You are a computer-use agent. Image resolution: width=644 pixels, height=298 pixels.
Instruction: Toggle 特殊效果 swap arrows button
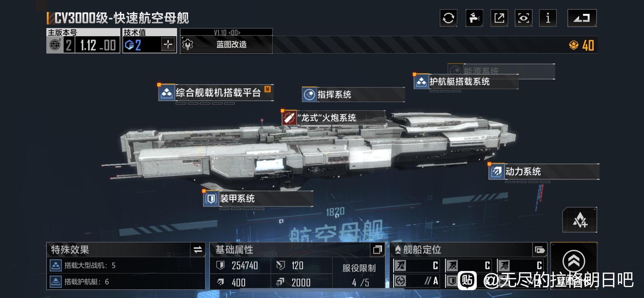pos(198,250)
